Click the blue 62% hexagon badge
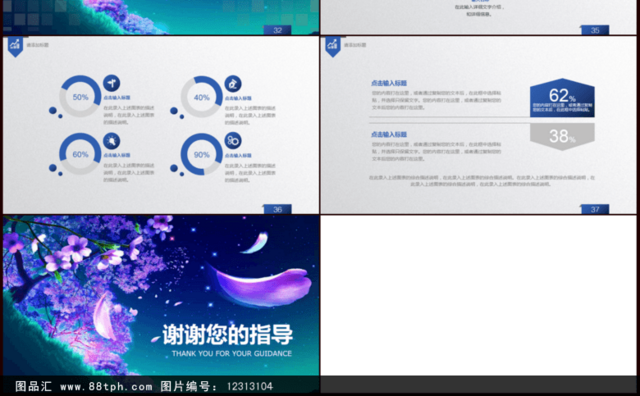Viewport: 640px width, 396px height. point(562,98)
